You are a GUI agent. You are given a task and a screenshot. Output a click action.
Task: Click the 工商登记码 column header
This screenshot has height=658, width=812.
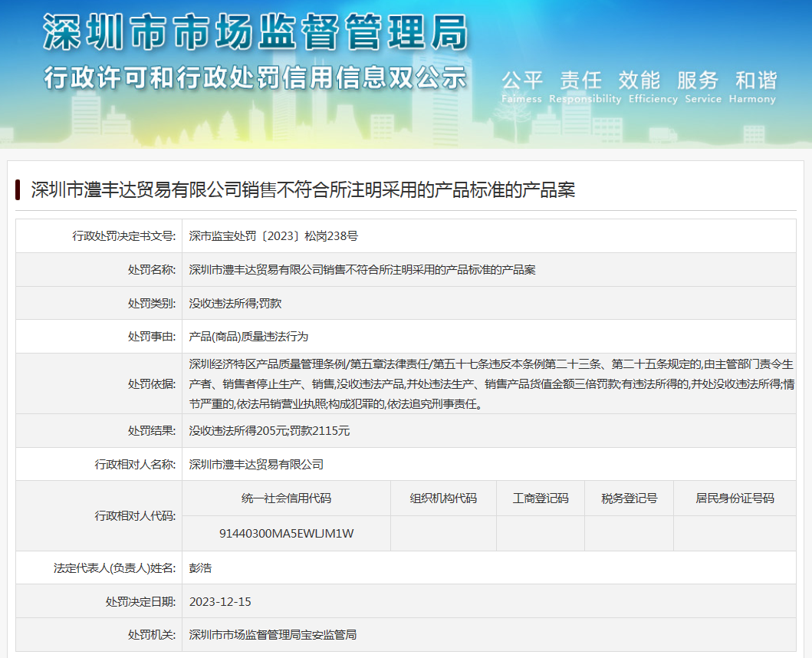click(x=541, y=498)
